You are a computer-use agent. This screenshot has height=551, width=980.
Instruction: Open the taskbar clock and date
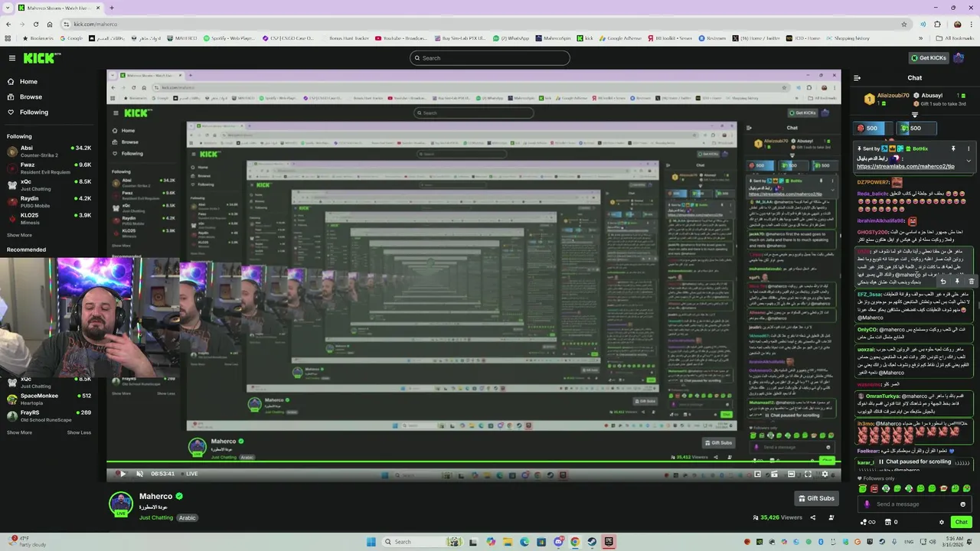click(952, 542)
